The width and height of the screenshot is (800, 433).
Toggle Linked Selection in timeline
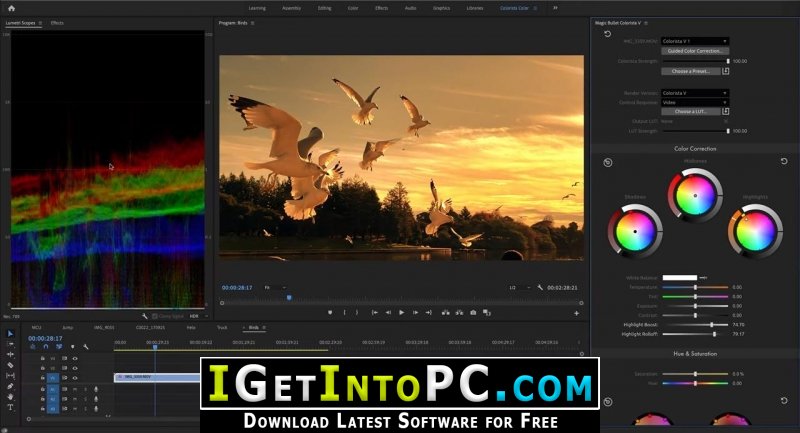[x=59, y=347]
